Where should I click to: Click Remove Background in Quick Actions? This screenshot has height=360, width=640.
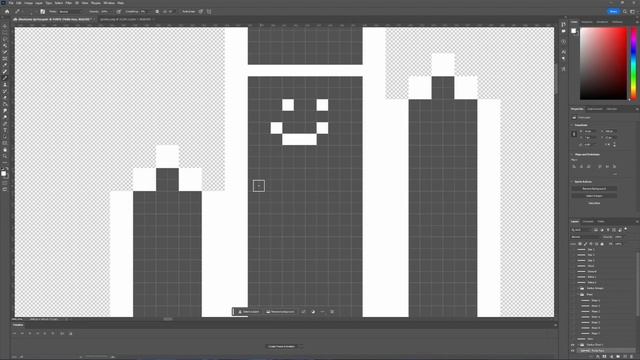tap(594, 189)
